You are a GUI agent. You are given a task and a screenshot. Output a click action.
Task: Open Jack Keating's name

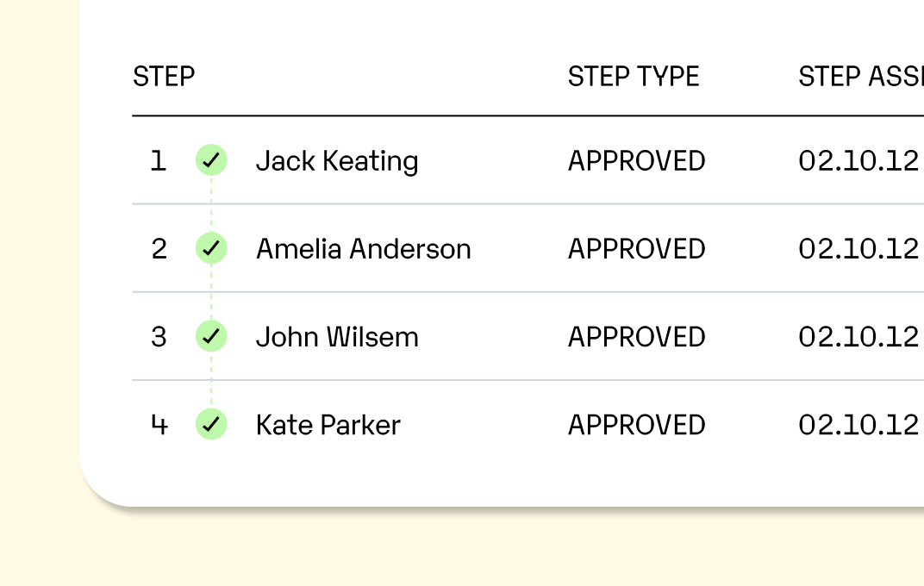337,161
